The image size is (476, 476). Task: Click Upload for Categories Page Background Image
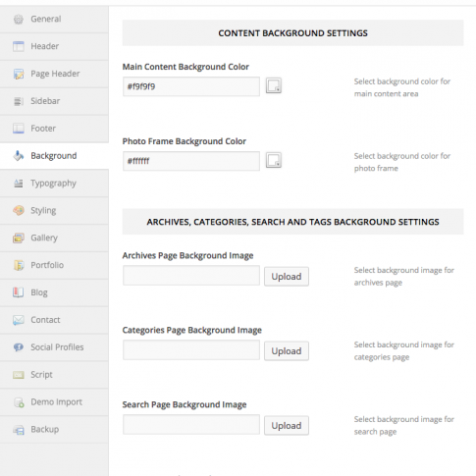pyautogui.click(x=287, y=351)
